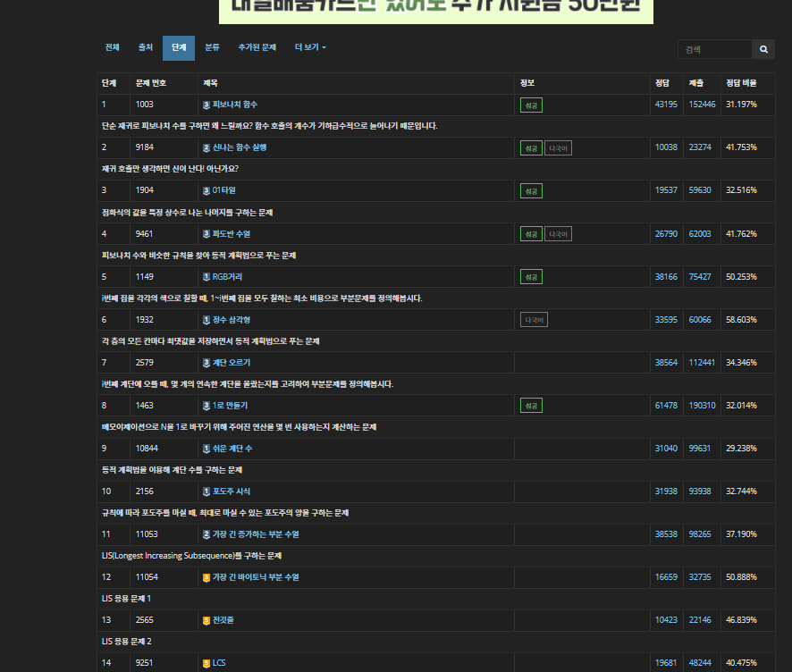Click the tier badge beside 01타일

tap(206, 191)
